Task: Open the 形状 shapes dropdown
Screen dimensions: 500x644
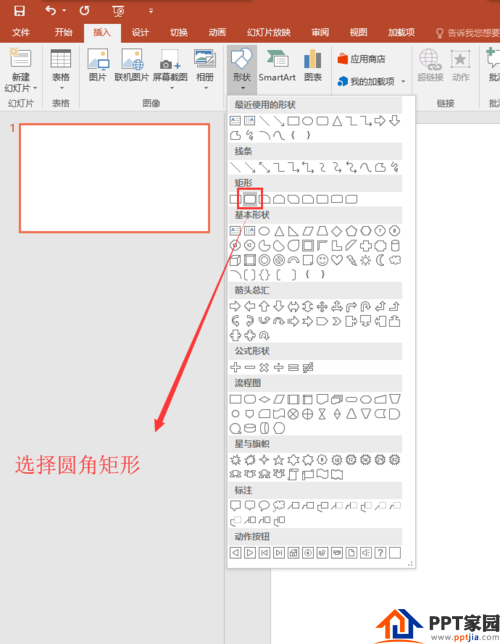Action: tap(242, 69)
